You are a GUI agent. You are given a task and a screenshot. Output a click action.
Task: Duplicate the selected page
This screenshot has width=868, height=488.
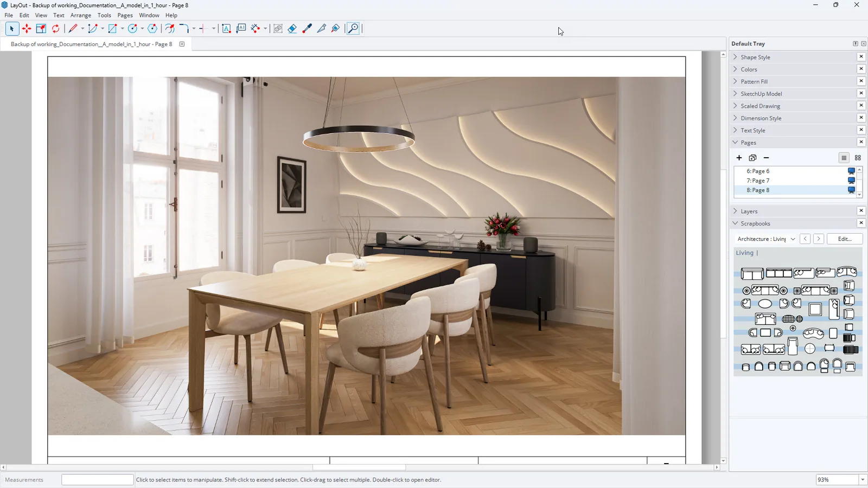[x=752, y=158]
